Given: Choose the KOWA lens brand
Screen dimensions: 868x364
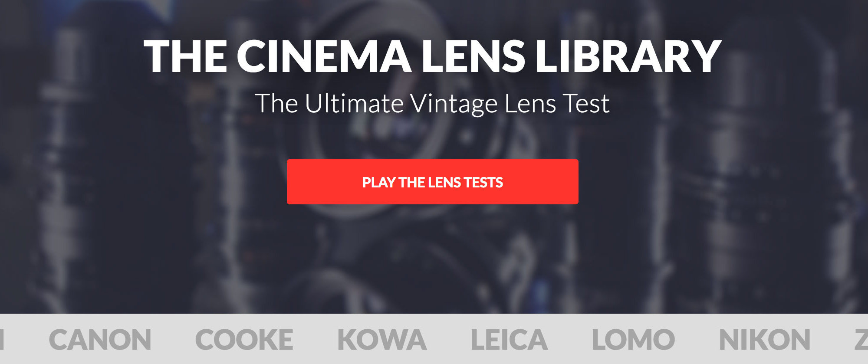Looking at the screenshot, I should tap(382, 339).
